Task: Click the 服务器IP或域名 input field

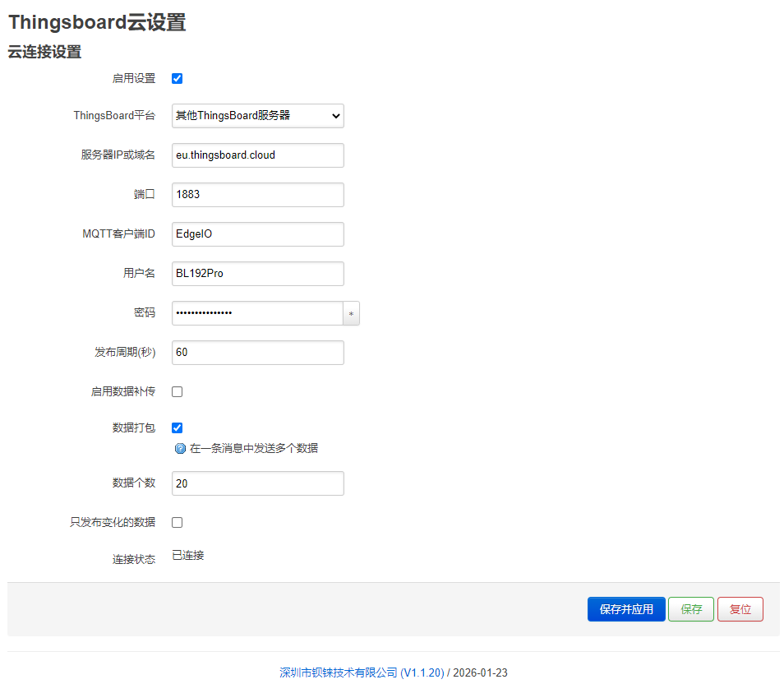Action: 258,155
